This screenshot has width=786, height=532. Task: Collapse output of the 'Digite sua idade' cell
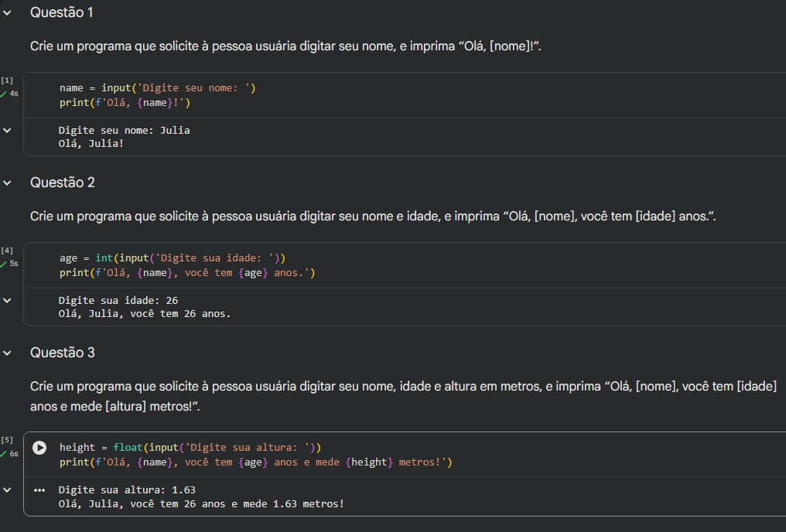pos(7,301)
